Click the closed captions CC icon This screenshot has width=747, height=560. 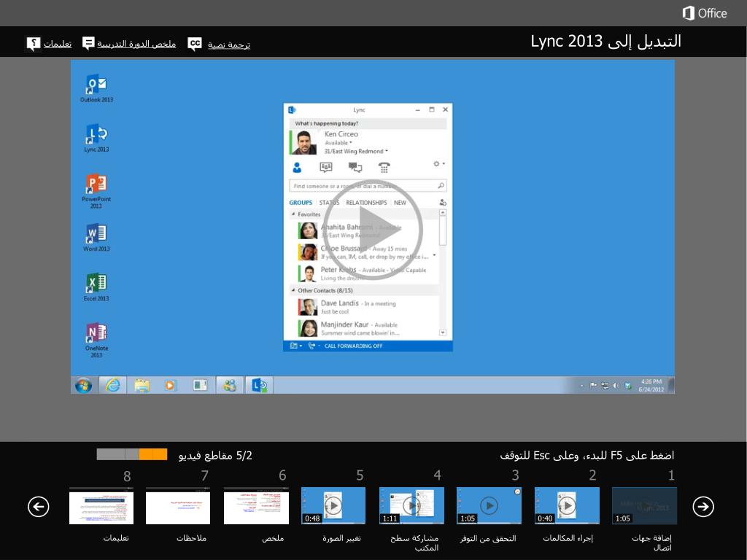tap(194, 44)
